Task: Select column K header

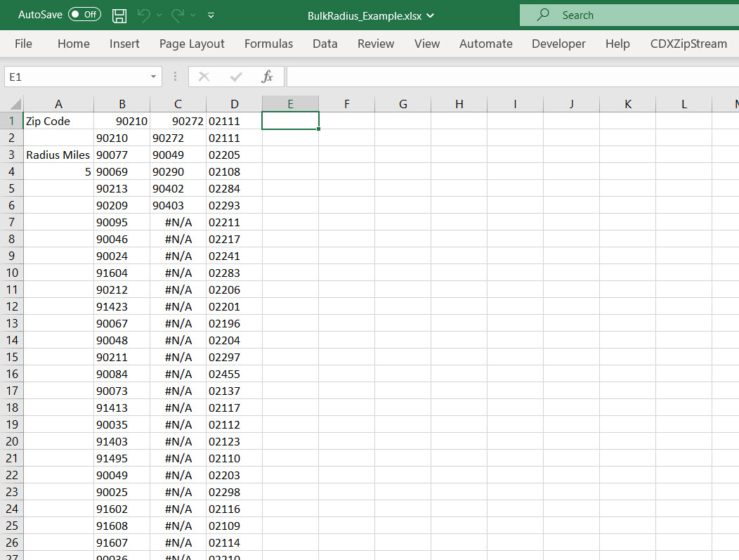Action: (628, 104)
